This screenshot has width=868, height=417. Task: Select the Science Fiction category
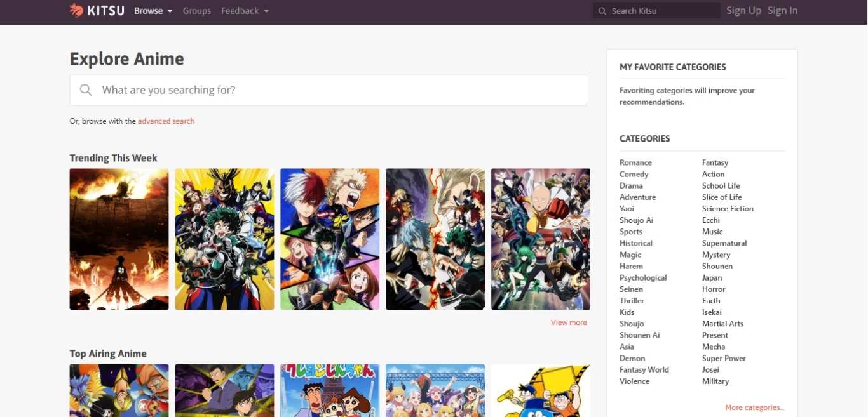point(728,209)
